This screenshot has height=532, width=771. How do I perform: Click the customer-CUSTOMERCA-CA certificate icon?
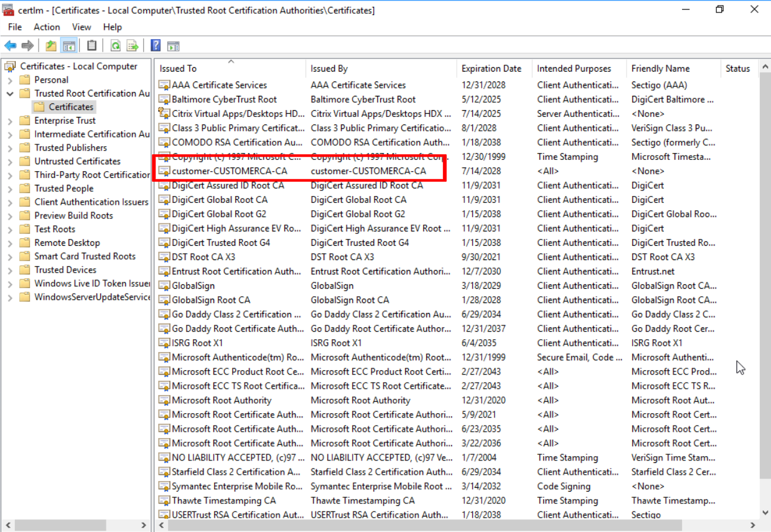[164, 171]
